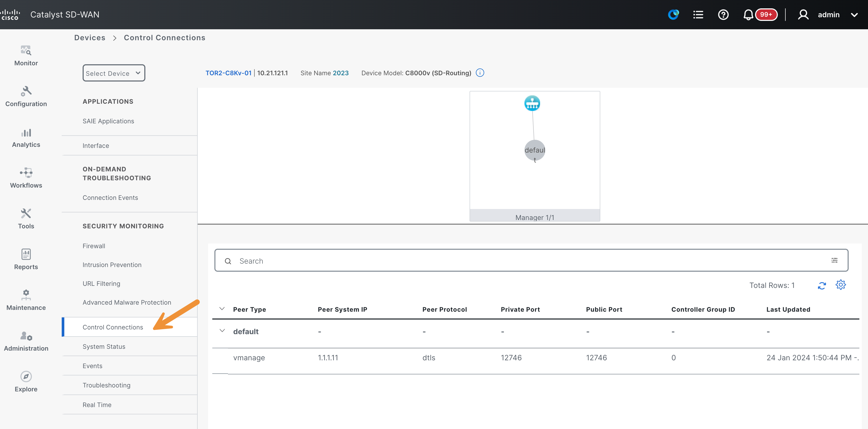Click the Manager 1/1 label

pyautogui.click(x=535, y=218)
